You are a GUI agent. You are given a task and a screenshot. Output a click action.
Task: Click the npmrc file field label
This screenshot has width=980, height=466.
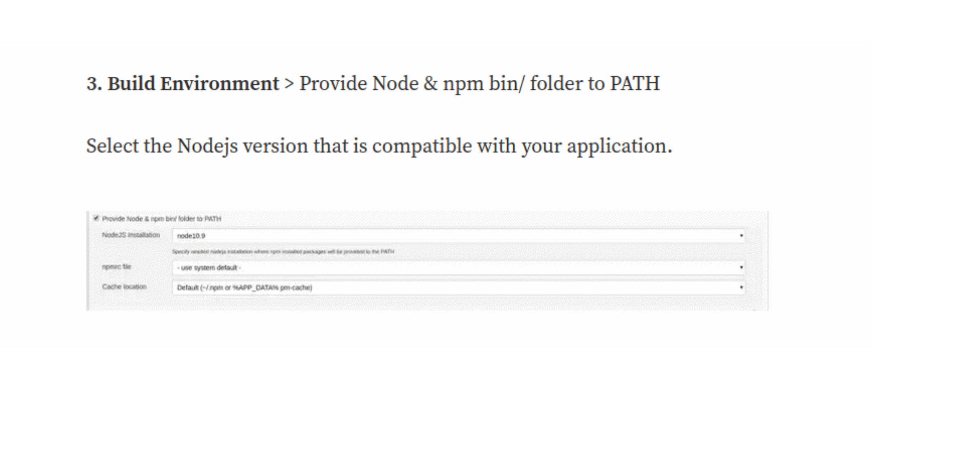click(116, 267)
